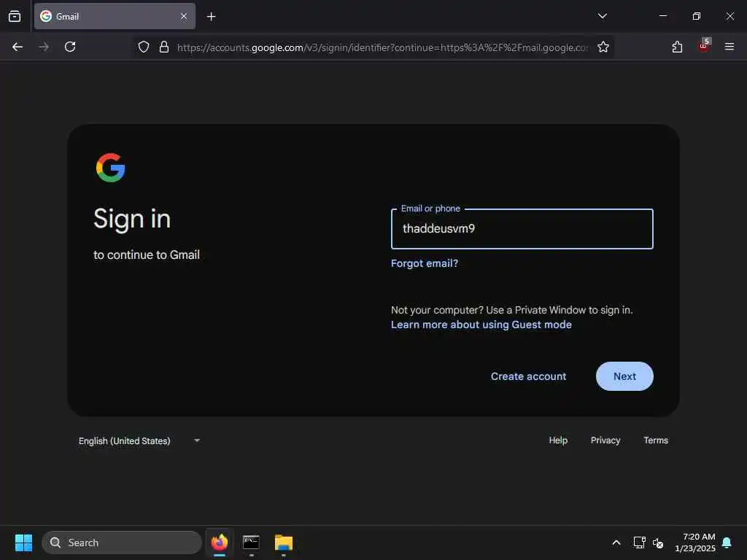Open Firefox application hamburger menu
Viewport: 747px width, 560px height.
pyautogui.click(x=729, y=47)
